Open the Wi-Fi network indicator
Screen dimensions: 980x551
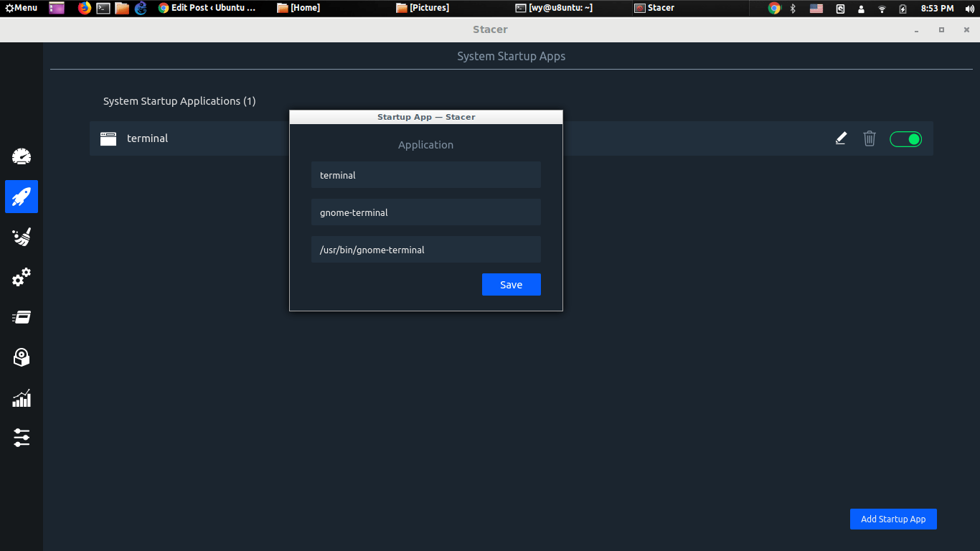point(882,8)
